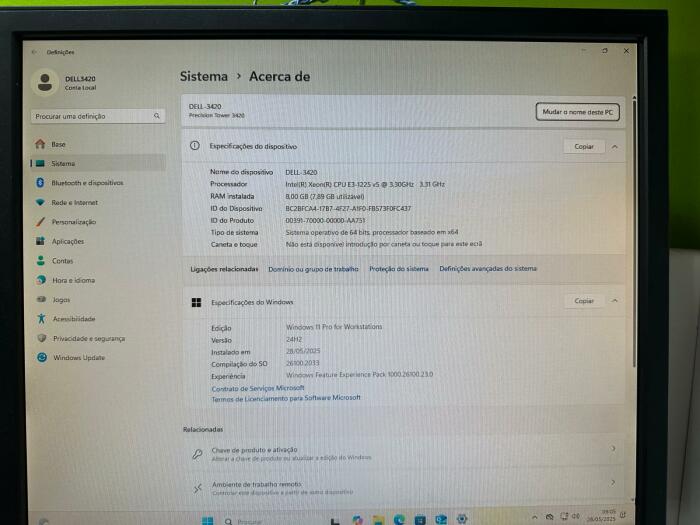Click Mudar o nome deste PC button
This screenshot has width=700, height=525.
coord(577,112)
